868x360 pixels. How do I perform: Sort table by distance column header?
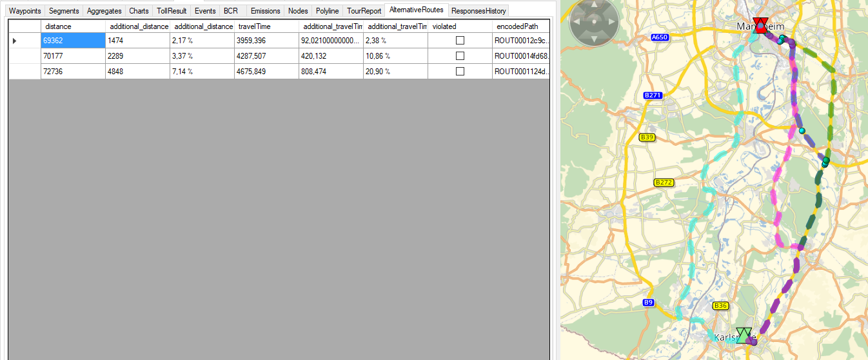tap(72, 26)
